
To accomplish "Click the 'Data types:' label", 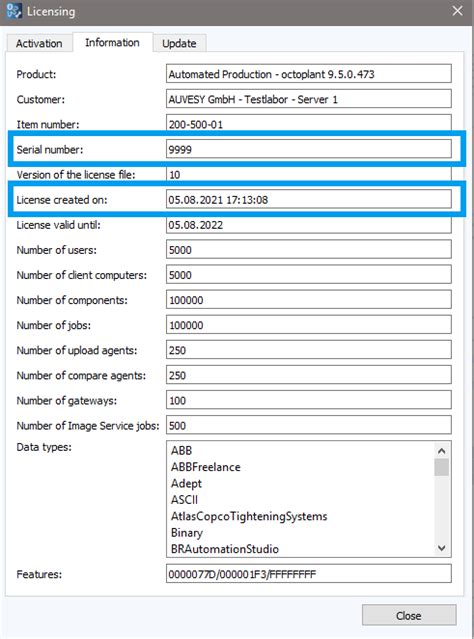I will 44,447.
